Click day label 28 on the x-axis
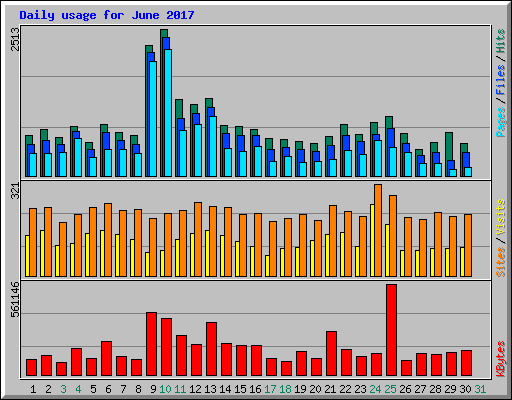Viewport: 512px width, 400px height. tap(435, 389)
